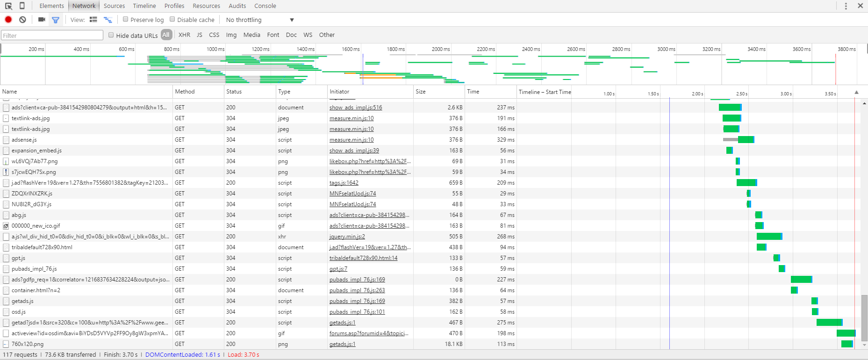
Task: Filter requests by XHR type
Action: [184, 35]
